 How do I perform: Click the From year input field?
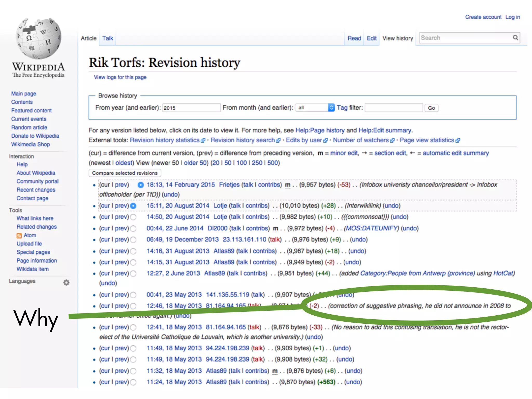(x=191, y=108)
